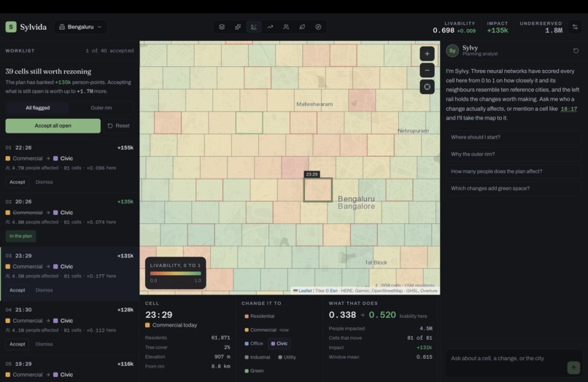Click '1 of 40 accepted' worklist counter
This screenshot has height=382, width=588.
pyautogui.click(x=109, y=50)
